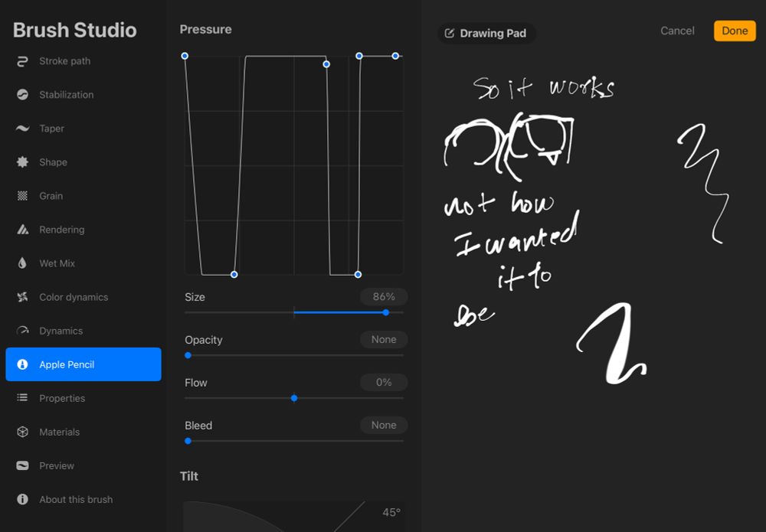The width and height of the screenshot is (766, 532).
Task: Open the Stabilization section
Action: pos(83,95)
